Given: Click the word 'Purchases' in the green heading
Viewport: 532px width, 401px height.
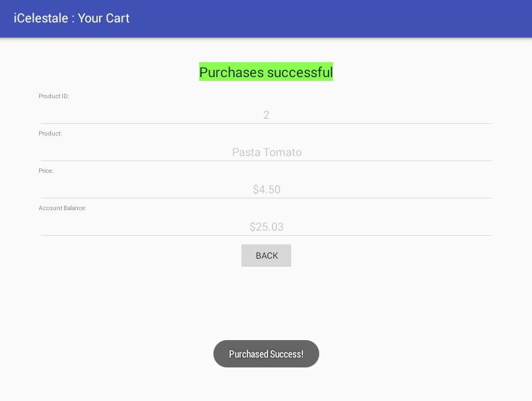Looking at the screenshot, I should [x=231, y=72].
